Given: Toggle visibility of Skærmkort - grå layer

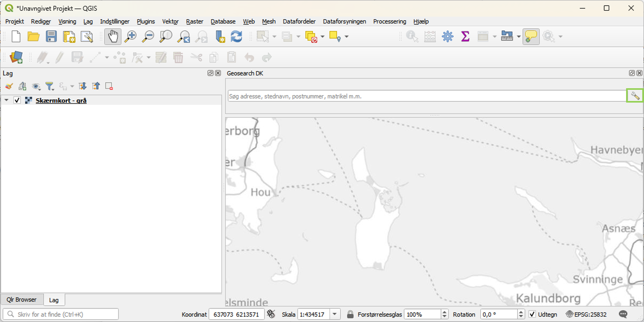Looking at the screenshot, I should pos(17,100).
